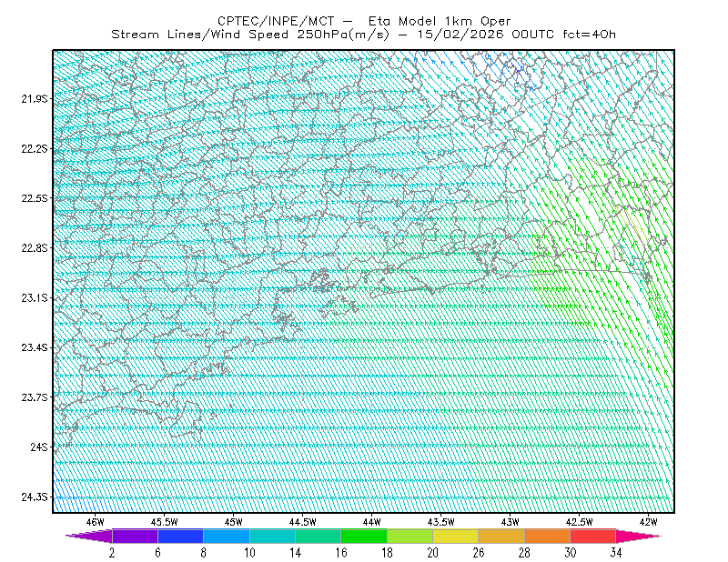Click the longitude label 42.5W
The height and width of the screenshot is (562, 728).
click(580, 522)
